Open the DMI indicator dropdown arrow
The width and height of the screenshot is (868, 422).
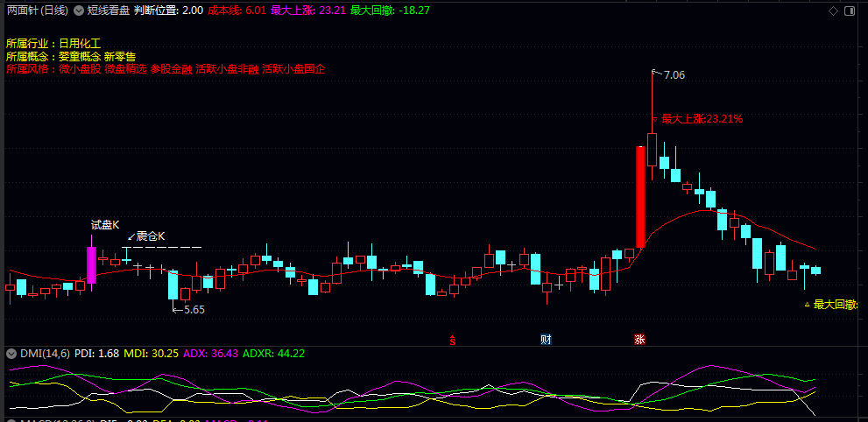pos(11,354)
